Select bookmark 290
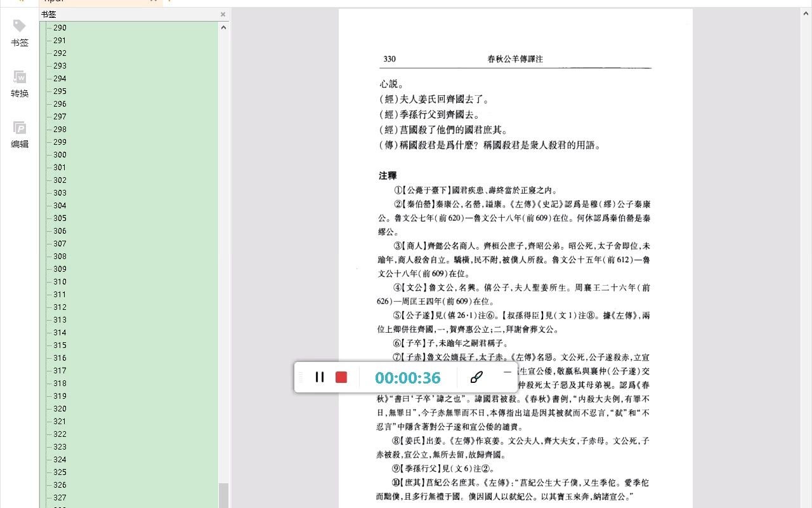This screenshot has width=812, height=508. 60,28
